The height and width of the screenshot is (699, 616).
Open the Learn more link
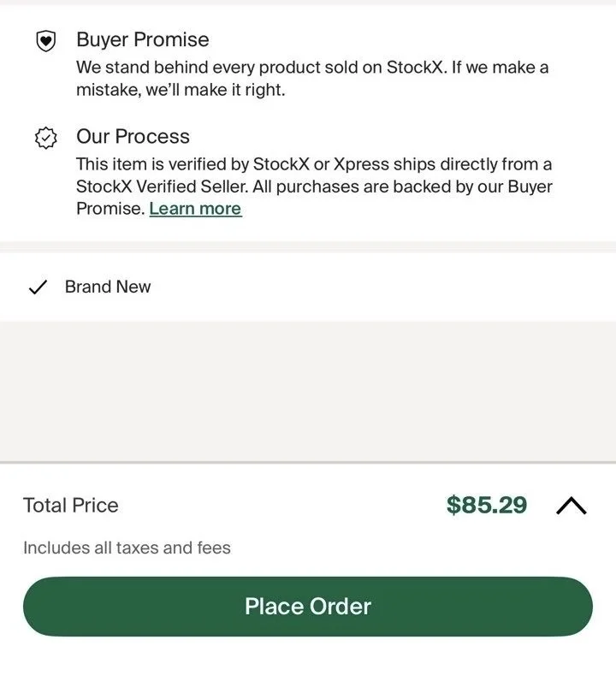pos(195,209)
